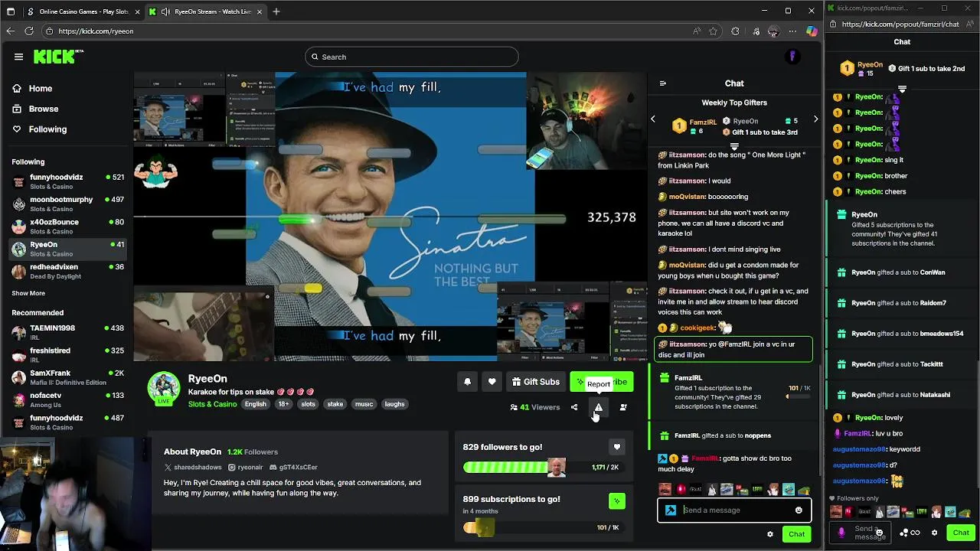Click the green icon on subscriptions goal

(x=616, y=501)
